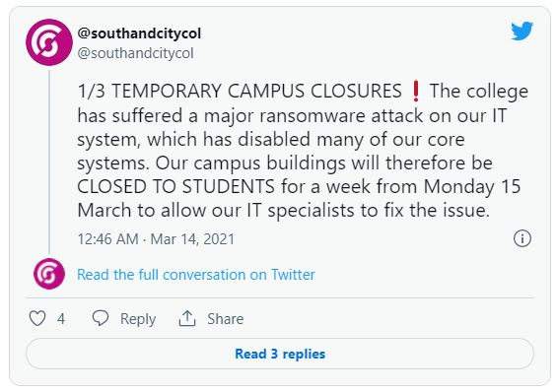Like the tweet with heart icon
The height and width of the screenshot is (392, 556).
click(37, 318)
